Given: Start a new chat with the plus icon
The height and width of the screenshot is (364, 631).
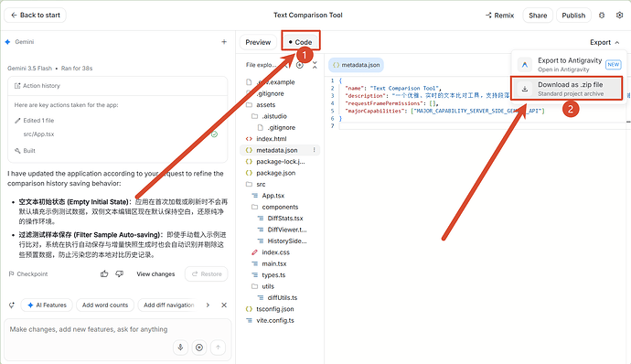Looking at the screenshot, I should 224,42.
